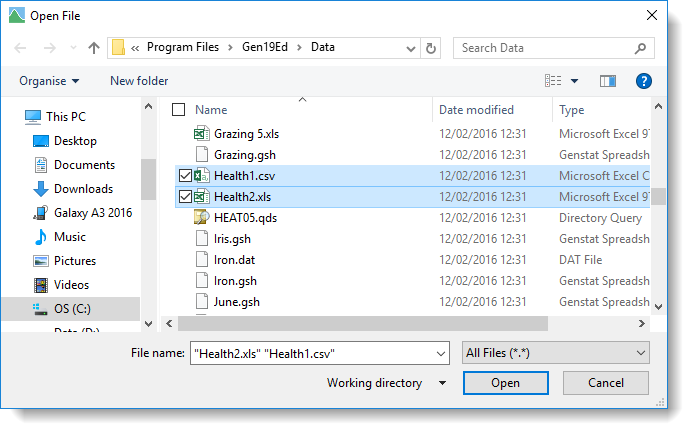
Task: Open Downloads from the navigation pane
Action: [83, 189]
